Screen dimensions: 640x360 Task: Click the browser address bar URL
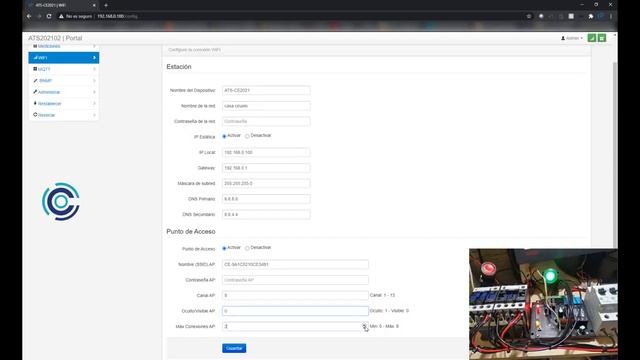click(x=117, y=16)
